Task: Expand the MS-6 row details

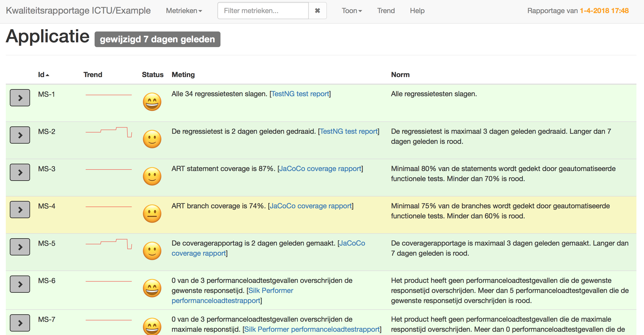Action: (20, 284)
